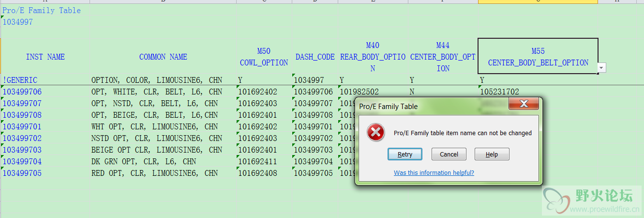This screenshot has width=644, height=218.
Task: Select the M40 REAR_BODY_OPTION header cell
Action: [x=373, y=57]
